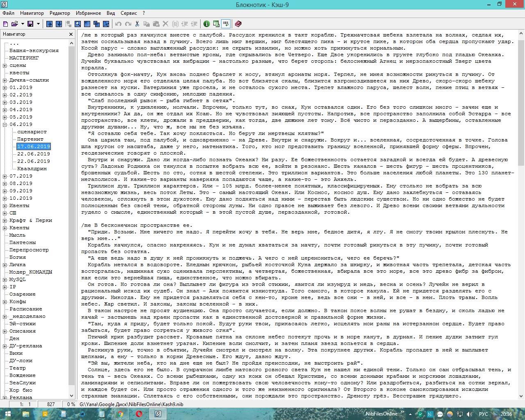The height and width of the screenshot is (420, 525).
Task: Select the highlighted 17.06.2019 note
Action: (x=34, y=146)
